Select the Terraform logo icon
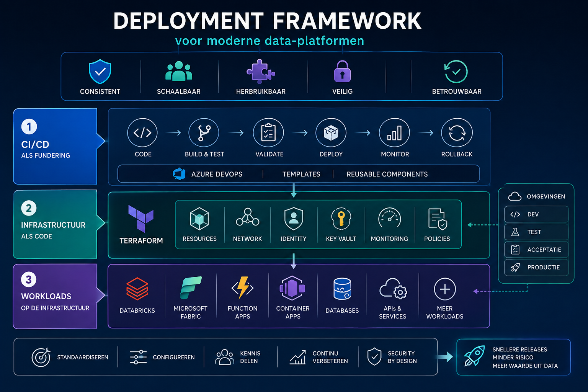Image resolution: width=588 pixels, height=392 pixels. click(141, 219)
